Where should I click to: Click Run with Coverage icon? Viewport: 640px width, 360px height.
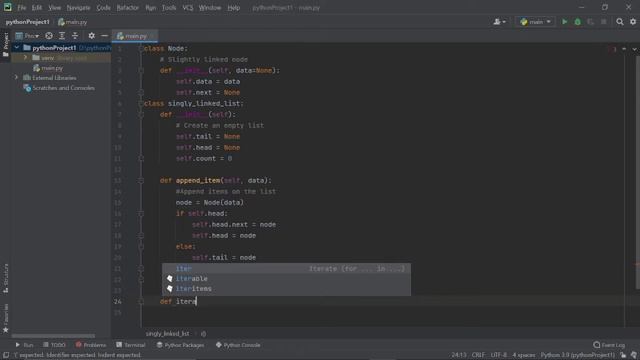click(x=591, y=22)
